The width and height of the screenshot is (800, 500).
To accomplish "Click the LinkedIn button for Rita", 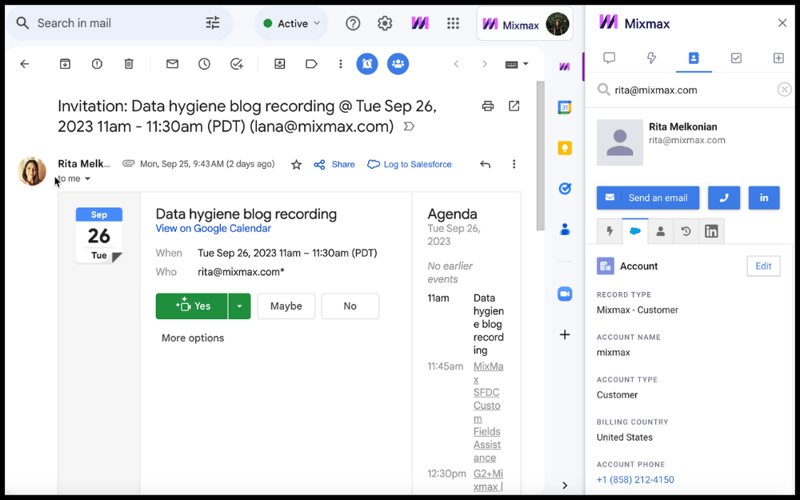I will (x=764, y=198).
